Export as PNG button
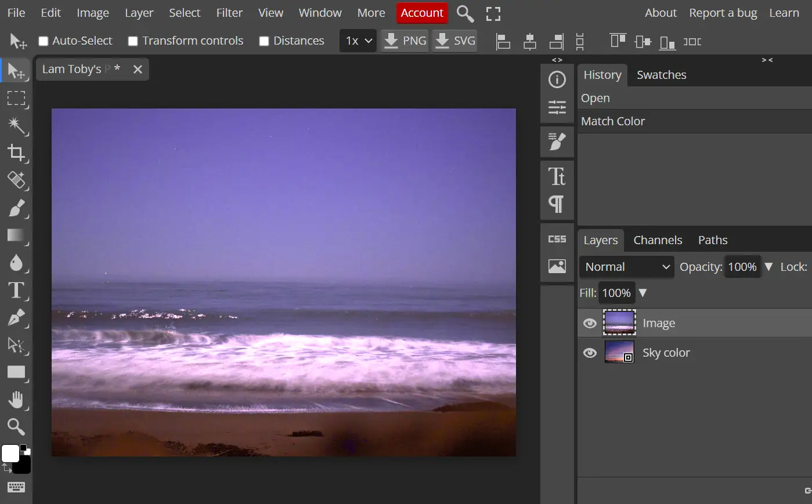Screen dimensions: 812x504 [x=405, y=41]
